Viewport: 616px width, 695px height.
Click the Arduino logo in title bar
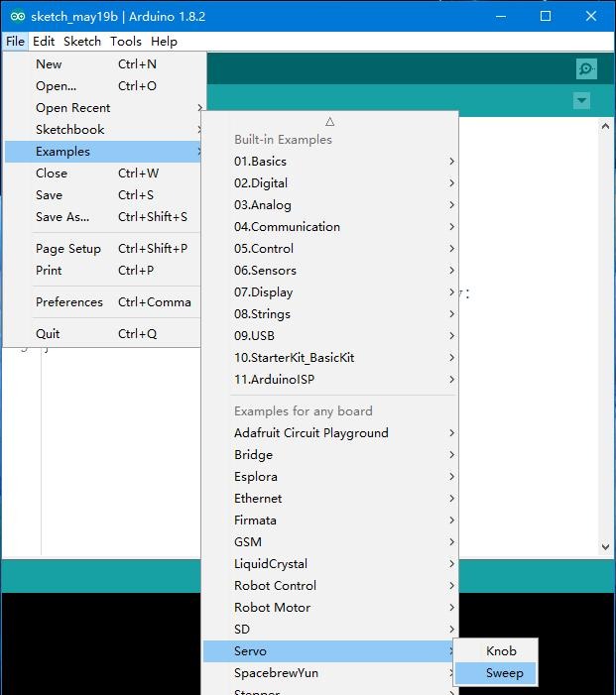pos(18,17)
